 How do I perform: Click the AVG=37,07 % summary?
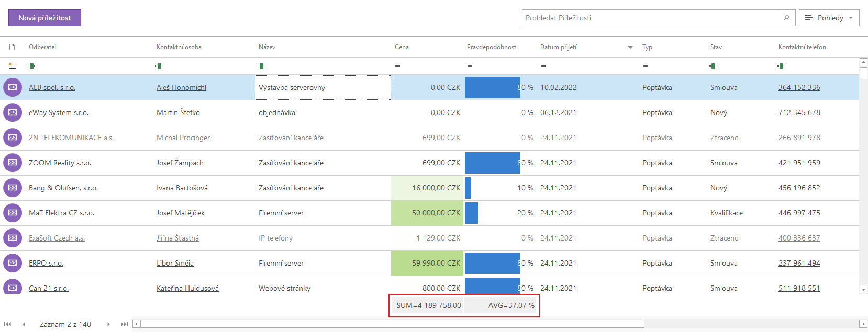[502, 305]
